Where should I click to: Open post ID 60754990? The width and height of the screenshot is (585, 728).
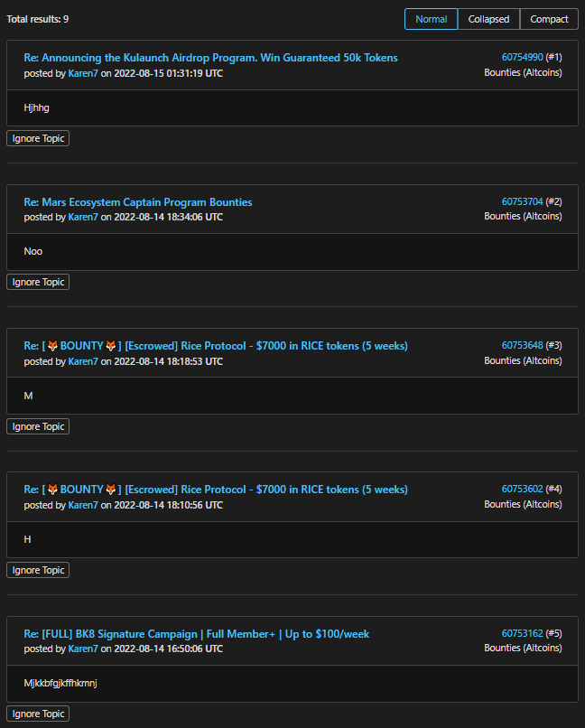(x=522, y=57)
